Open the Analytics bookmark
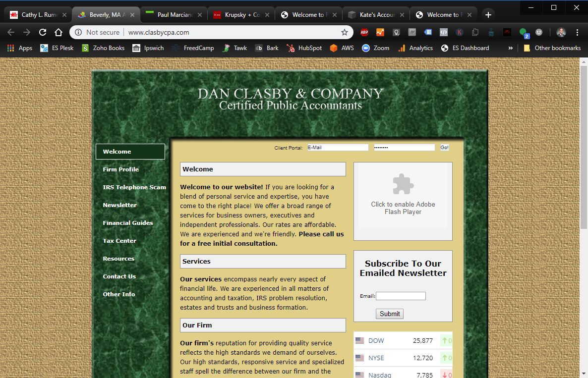Viewport: 588px width, 378px height. tap(415, 48)
